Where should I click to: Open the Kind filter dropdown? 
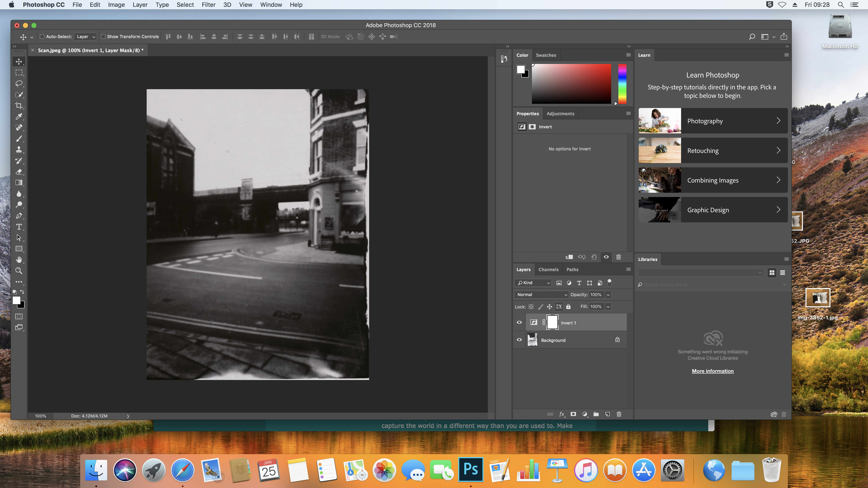[x=533, y=283]
